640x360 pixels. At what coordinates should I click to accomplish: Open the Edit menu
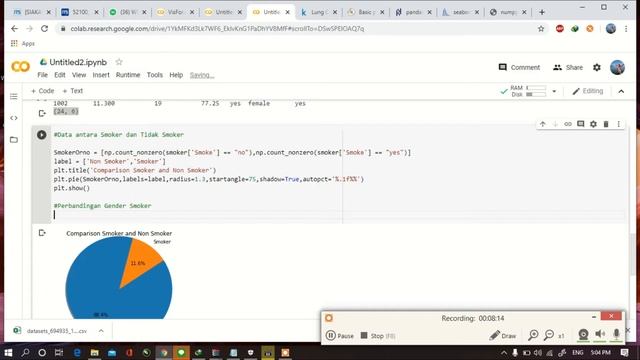tap(60, 75)
